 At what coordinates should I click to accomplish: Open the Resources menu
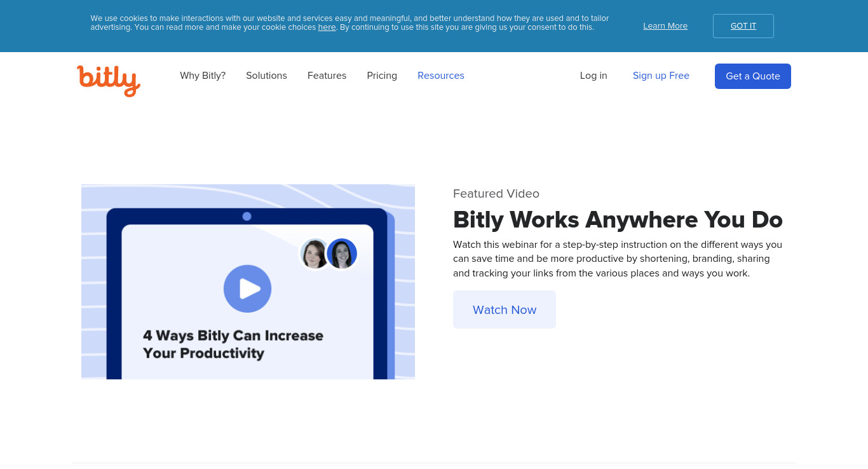click(x=441, y=76)
